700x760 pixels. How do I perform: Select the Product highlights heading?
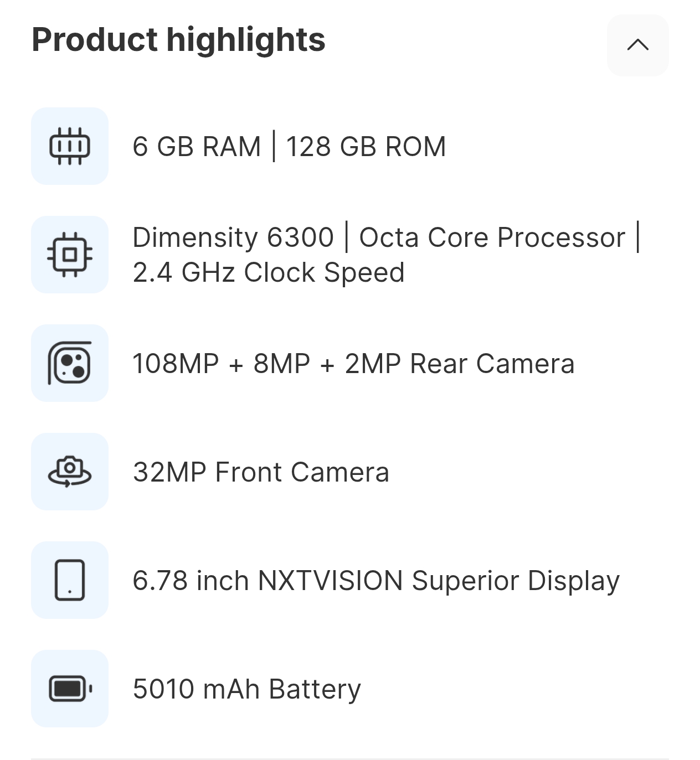(178, 40)
